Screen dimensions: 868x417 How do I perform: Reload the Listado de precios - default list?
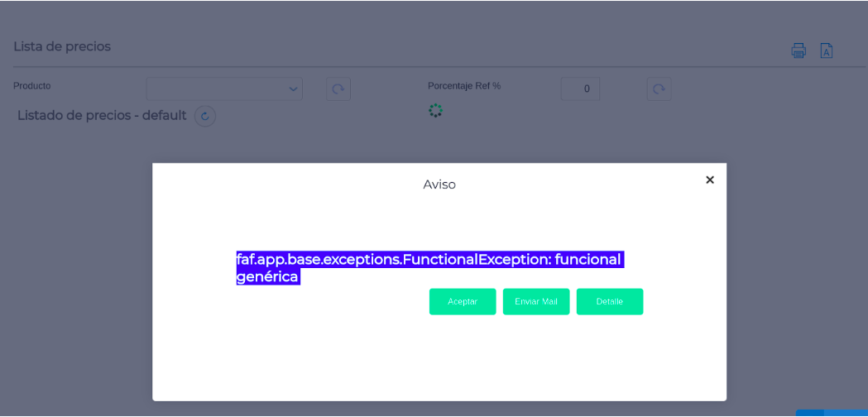(x=205, y=117)
